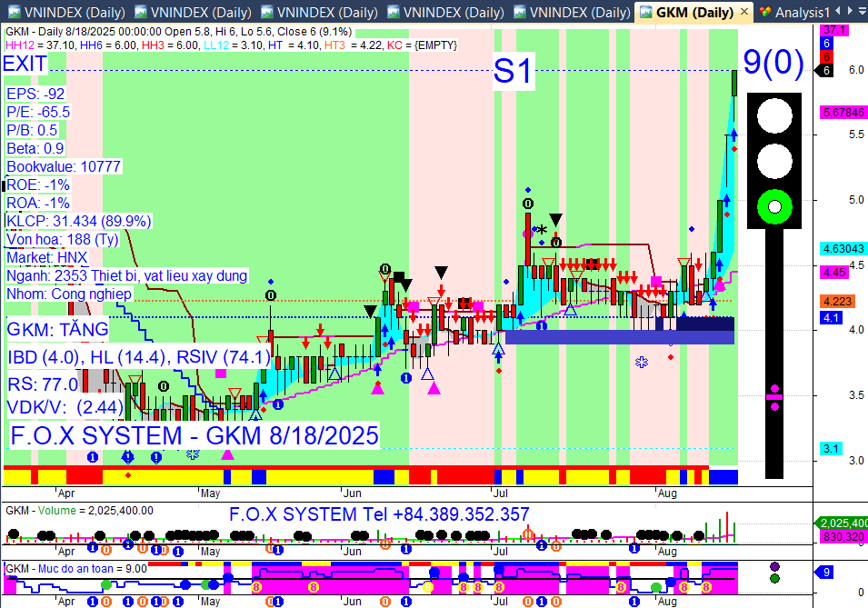Click the blue diamond above the July peak
Viewport: 868px width, 608px height.
pos(528,190)
